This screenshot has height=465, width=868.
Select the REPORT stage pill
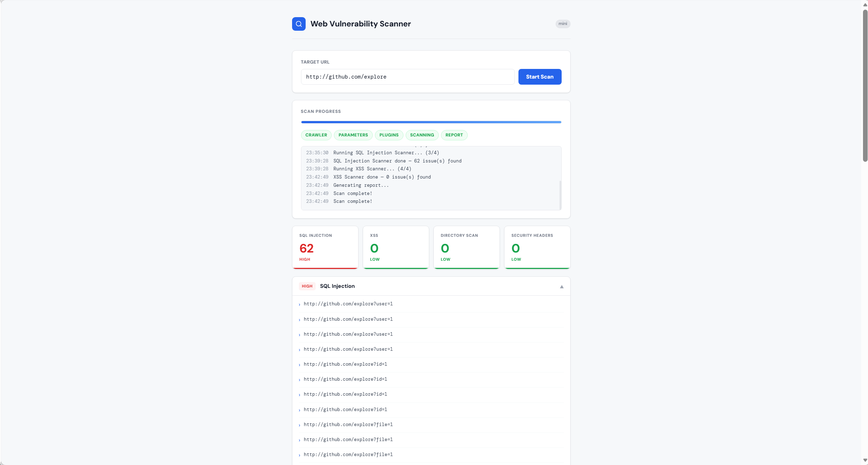(454, 135)
